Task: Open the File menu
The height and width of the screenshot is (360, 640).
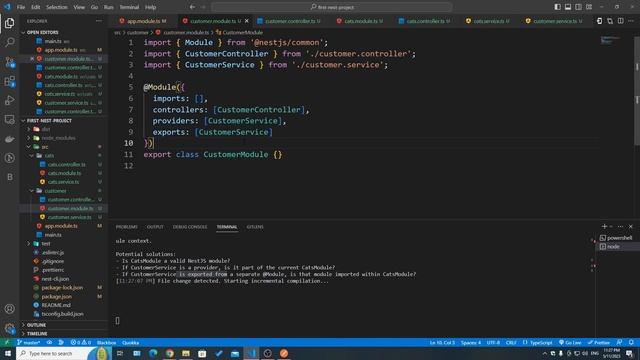Action: click(21, 7)
